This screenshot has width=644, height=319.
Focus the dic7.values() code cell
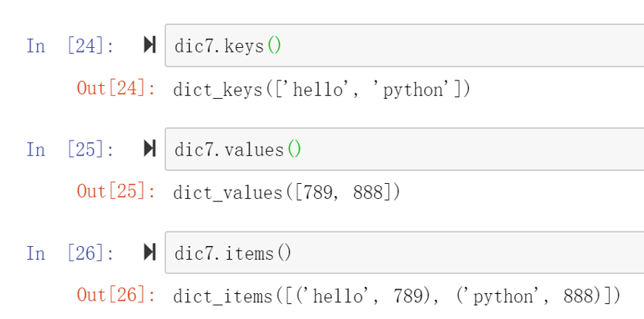tap(404, 149)
